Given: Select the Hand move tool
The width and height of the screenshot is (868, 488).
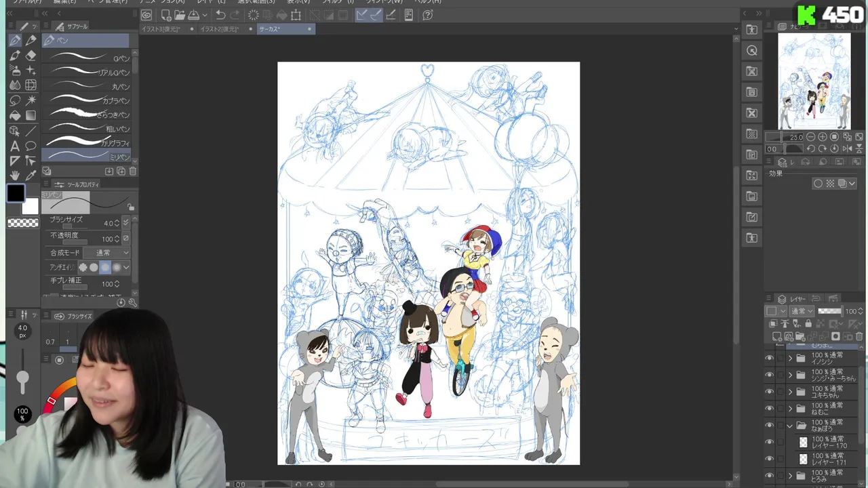Looking at the screenshot, I should pos(15,176).
